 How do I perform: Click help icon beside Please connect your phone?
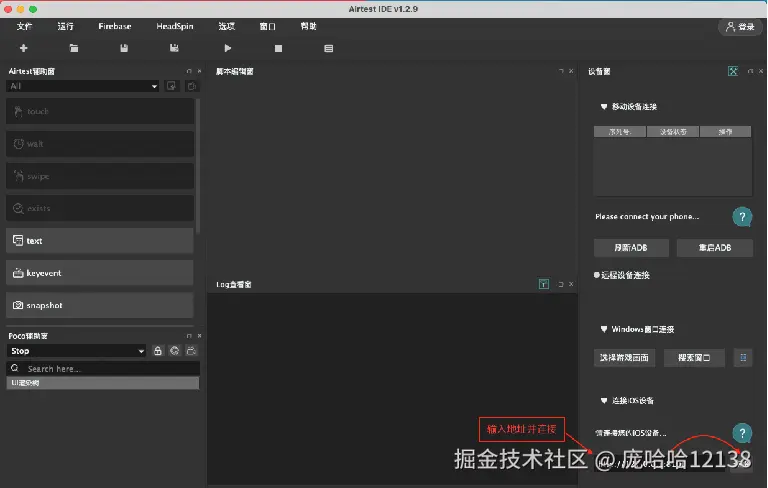tap(742, 217)
